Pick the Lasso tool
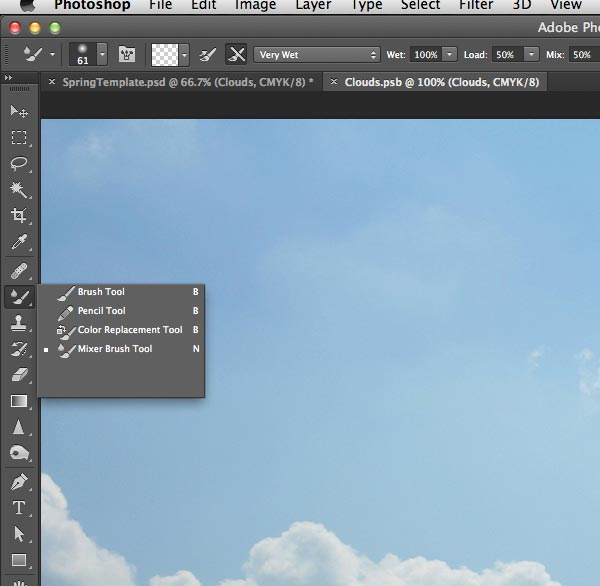 18,163
